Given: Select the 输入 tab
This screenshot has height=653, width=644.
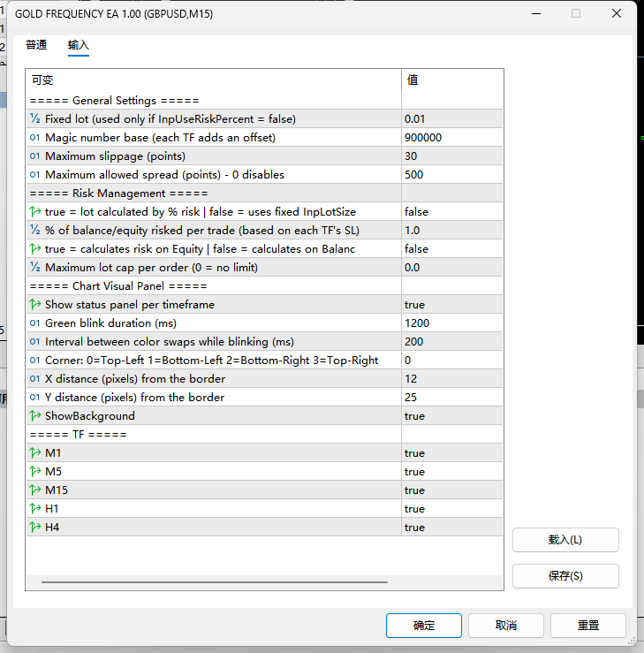Looking at the screenshot, I should pyautogui.click(x=79, y=45).
